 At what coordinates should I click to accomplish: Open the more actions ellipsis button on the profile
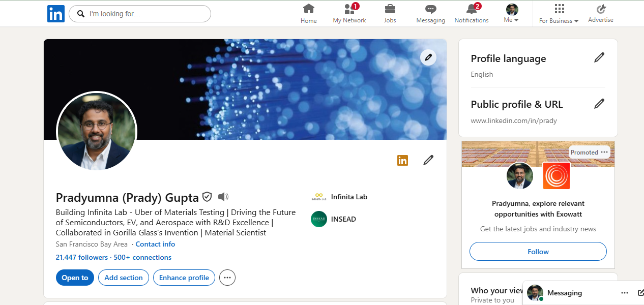tap(227, 278)
